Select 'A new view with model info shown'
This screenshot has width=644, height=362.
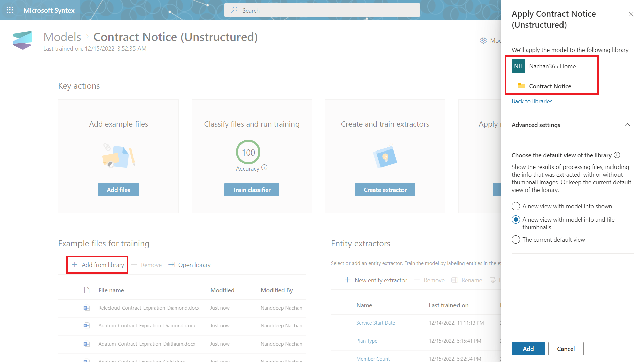(516, 206)
